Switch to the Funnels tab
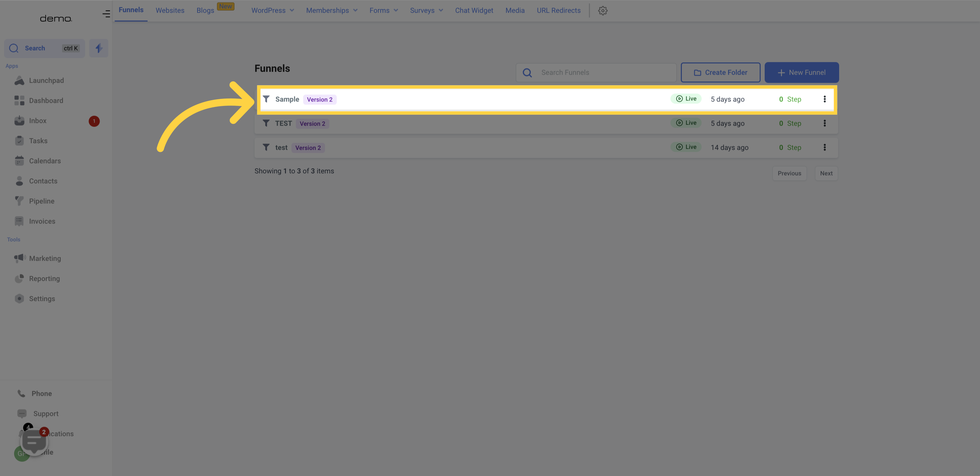The width and height of the screenshot is (980, 476). 131,10
